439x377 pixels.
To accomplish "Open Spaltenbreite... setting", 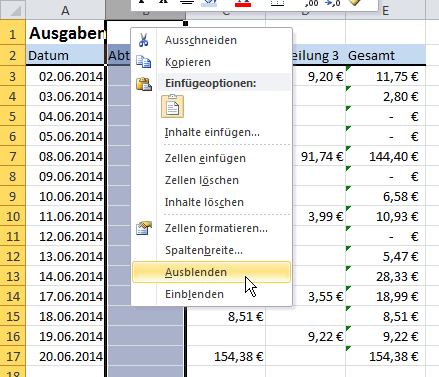I will pos(211,250).
